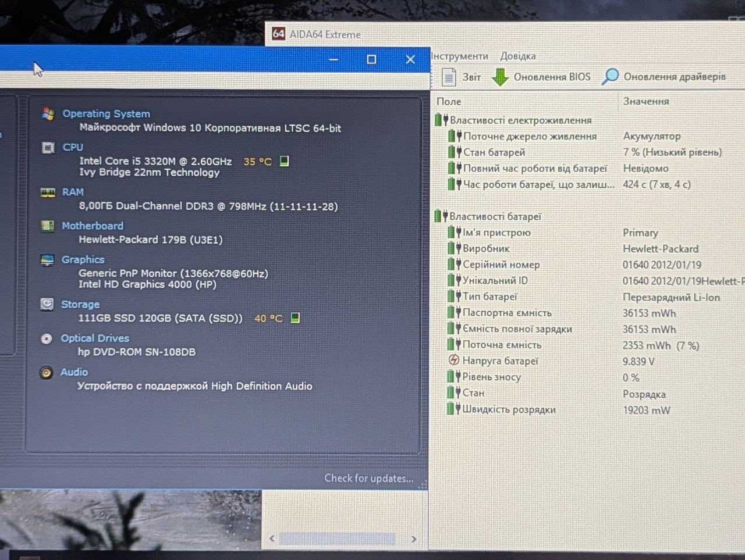This screenshot has height=560, width=745.
Task: Select the Ємність повної зарядки row
Action: click(588, 329)
